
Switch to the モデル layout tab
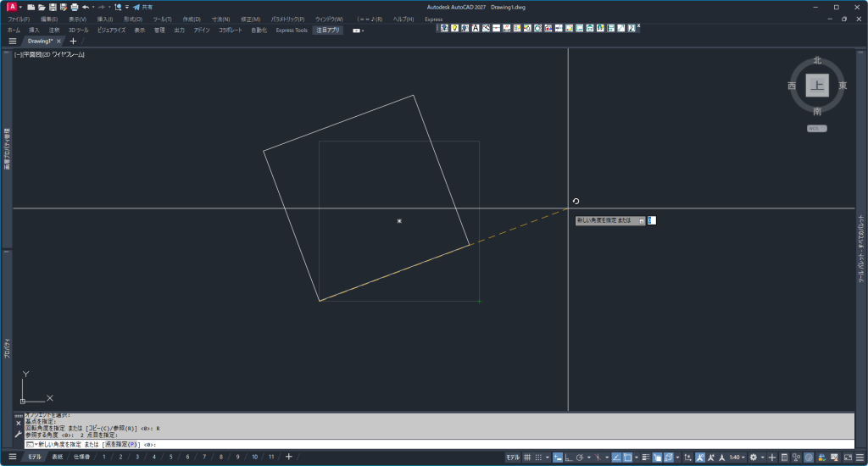(x=34, y=457)
